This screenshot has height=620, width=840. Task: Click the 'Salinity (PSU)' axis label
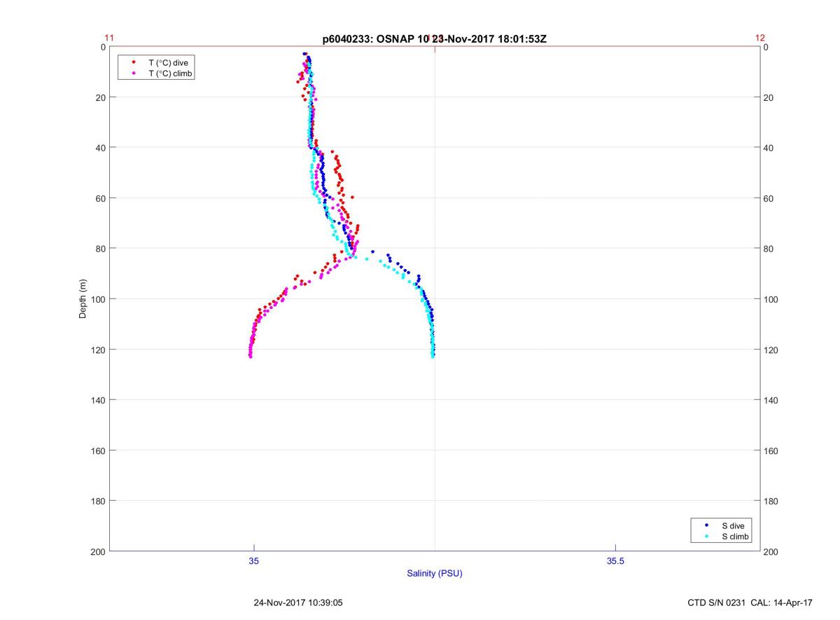click(x=435, y=573)
